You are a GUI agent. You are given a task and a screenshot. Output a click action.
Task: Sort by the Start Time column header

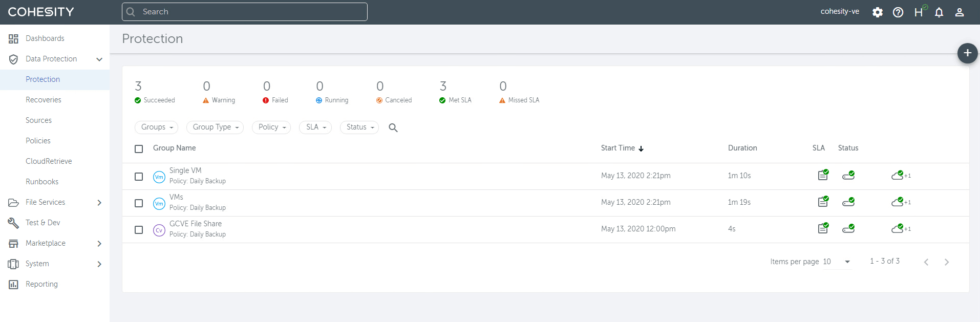[618, 148]
